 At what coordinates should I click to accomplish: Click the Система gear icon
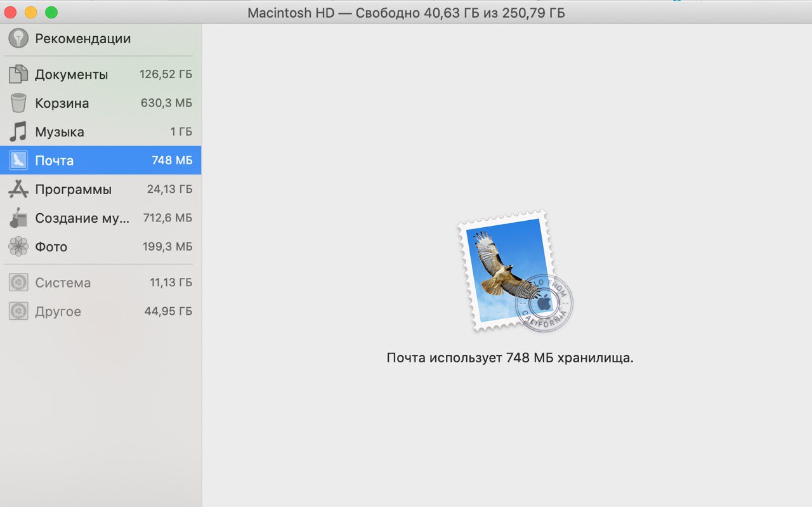[x=18, y=282]
